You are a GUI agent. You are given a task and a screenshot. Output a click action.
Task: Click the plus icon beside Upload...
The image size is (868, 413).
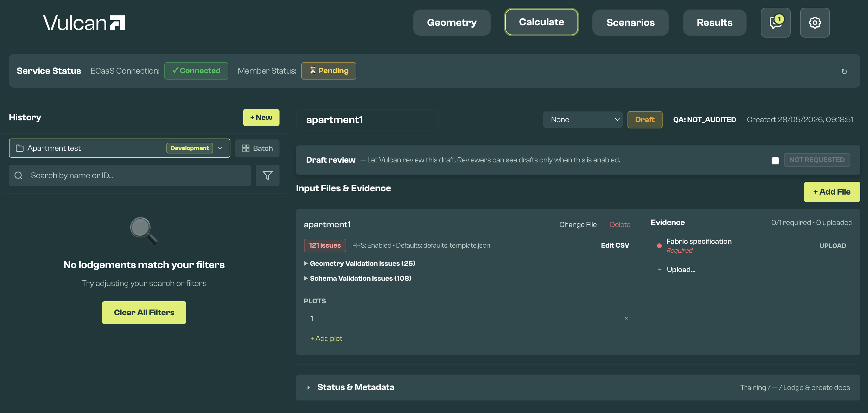[660, 269]
